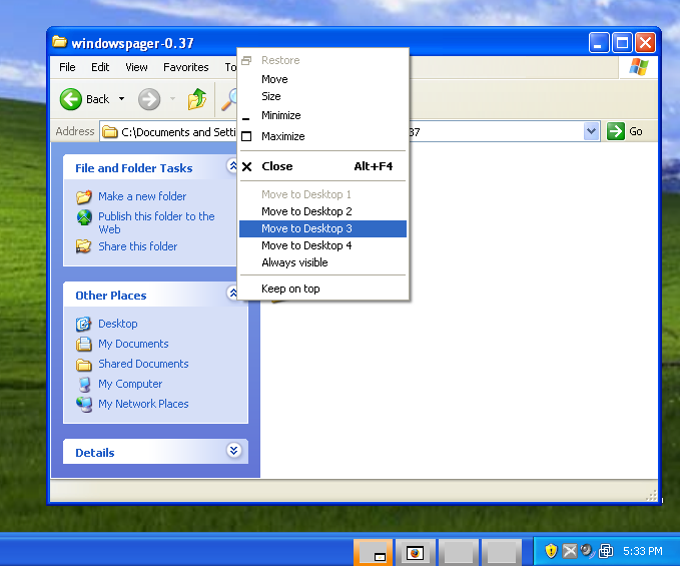Click the Publish folder globe icon
This screenshot has height=566, width=680.
tap(84, 217)
